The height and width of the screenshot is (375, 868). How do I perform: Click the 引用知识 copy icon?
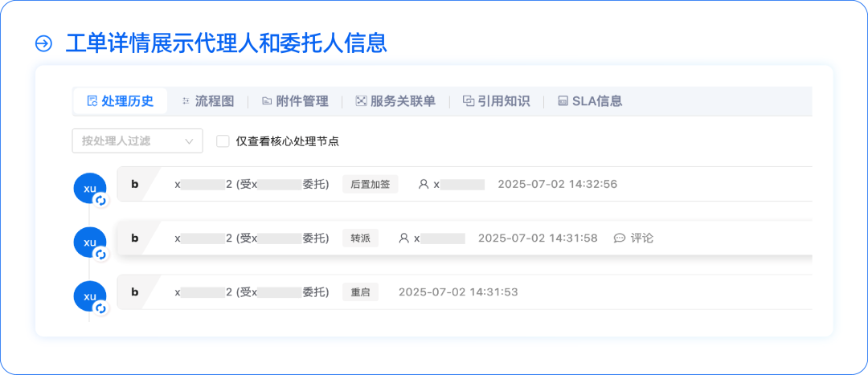(x=469, y=101)
